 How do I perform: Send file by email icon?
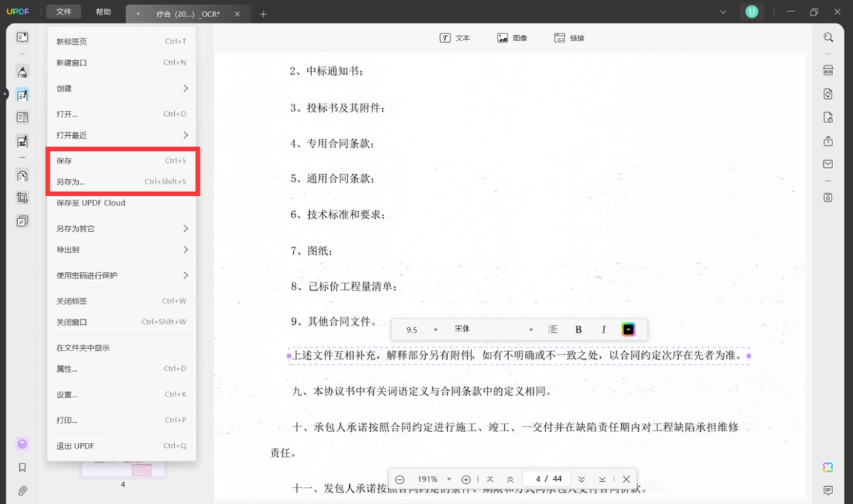(x=828, y=163)
